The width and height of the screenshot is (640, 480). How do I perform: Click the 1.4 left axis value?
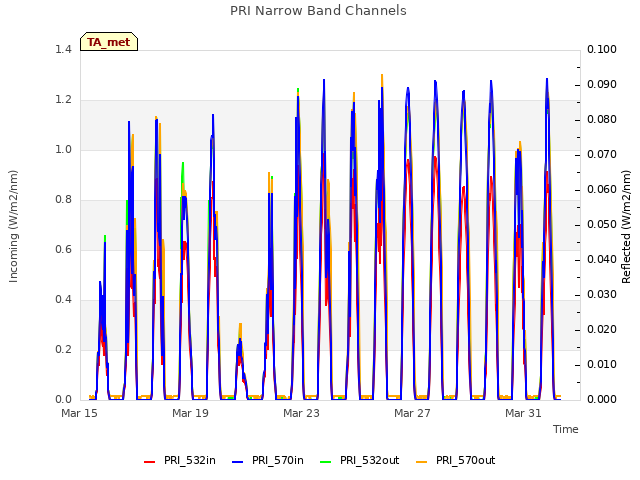pyautogui.click(x=64, y=49)
